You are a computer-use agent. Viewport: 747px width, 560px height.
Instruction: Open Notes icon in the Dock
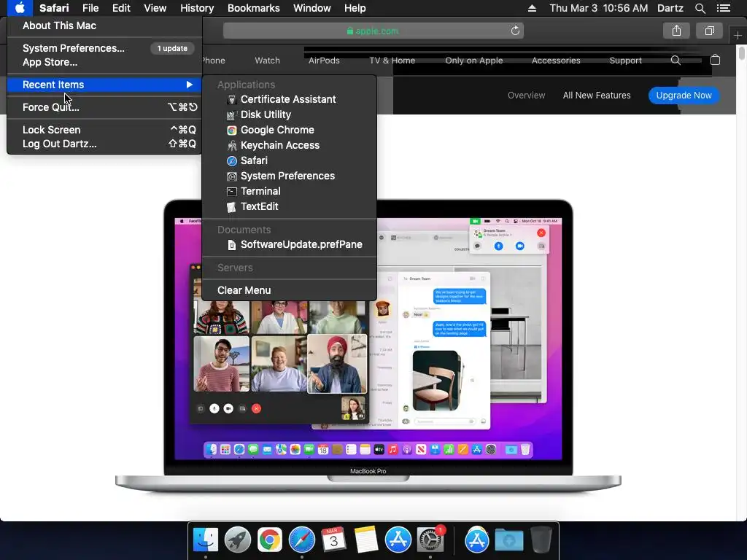366,540
